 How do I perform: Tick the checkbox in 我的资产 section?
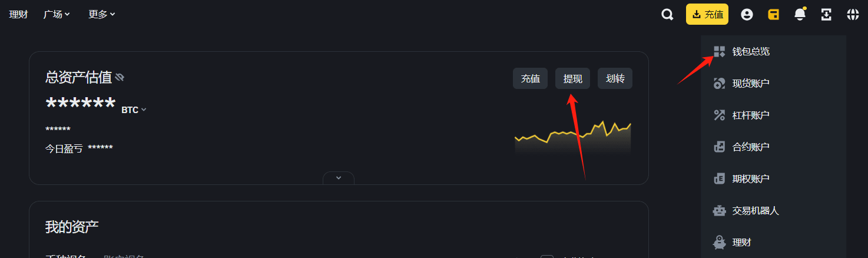(x=547, y=256)
